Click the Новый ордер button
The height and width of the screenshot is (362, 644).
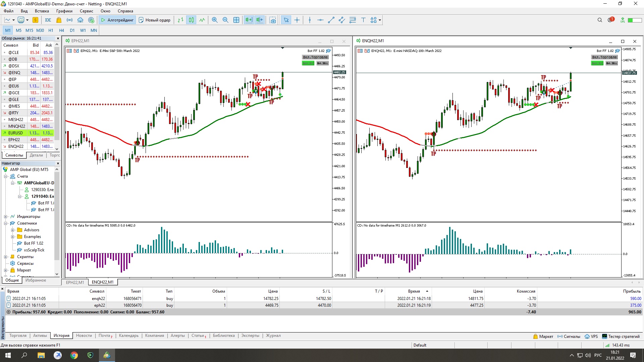[x=155, y=20]
